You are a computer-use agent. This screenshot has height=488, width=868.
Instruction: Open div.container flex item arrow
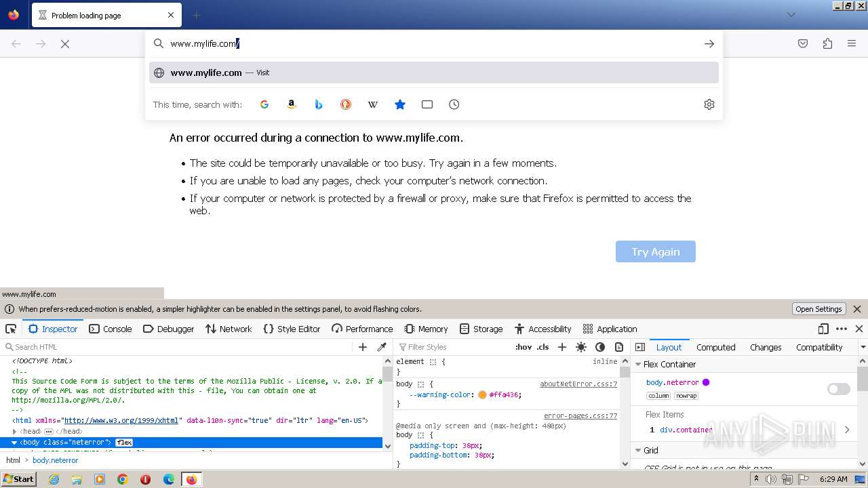[x=848, y=430]
